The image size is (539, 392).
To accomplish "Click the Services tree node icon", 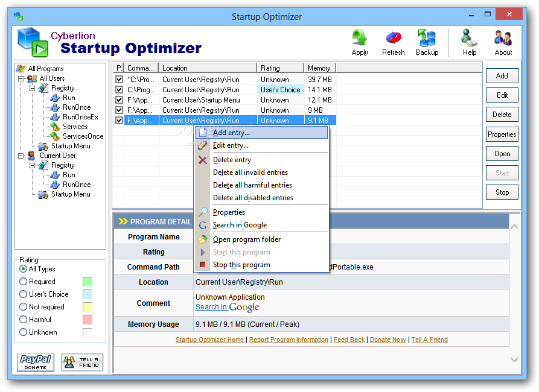I will (55, 127).
